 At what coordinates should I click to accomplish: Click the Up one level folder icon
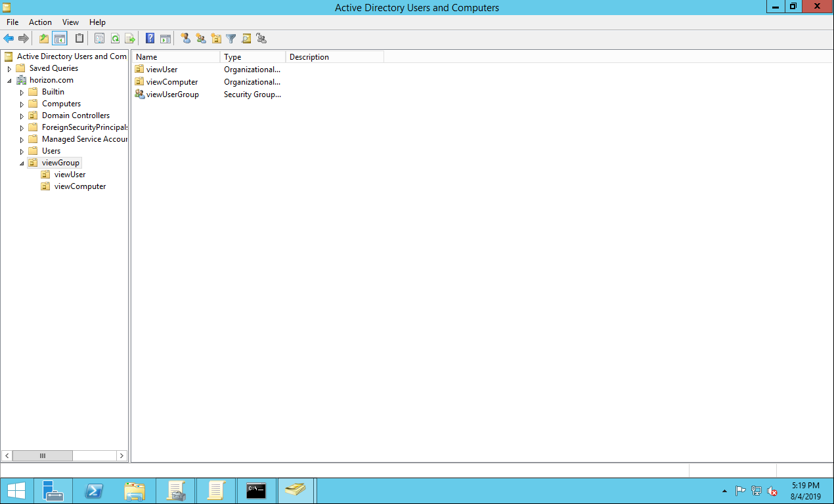(x=44, y=39)
